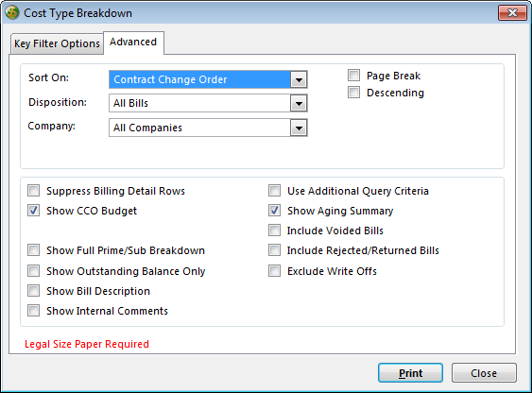
Task: Click the Close button at bottom
Action: tap(484, 373)
